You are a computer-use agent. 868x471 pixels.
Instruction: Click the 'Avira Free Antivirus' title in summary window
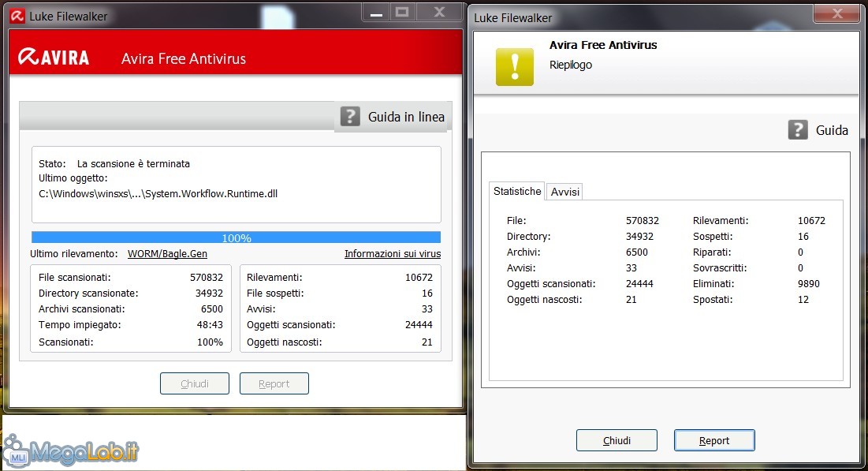coord(603,45)
